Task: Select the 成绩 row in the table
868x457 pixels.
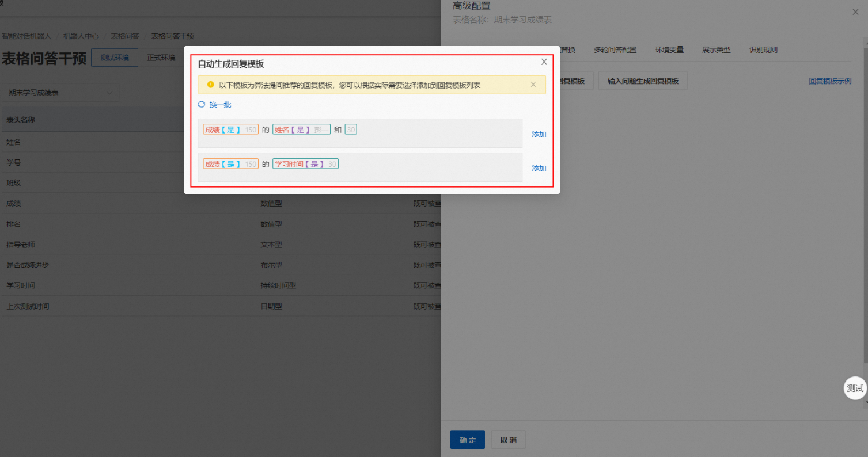Action: [x=221, y=204]
